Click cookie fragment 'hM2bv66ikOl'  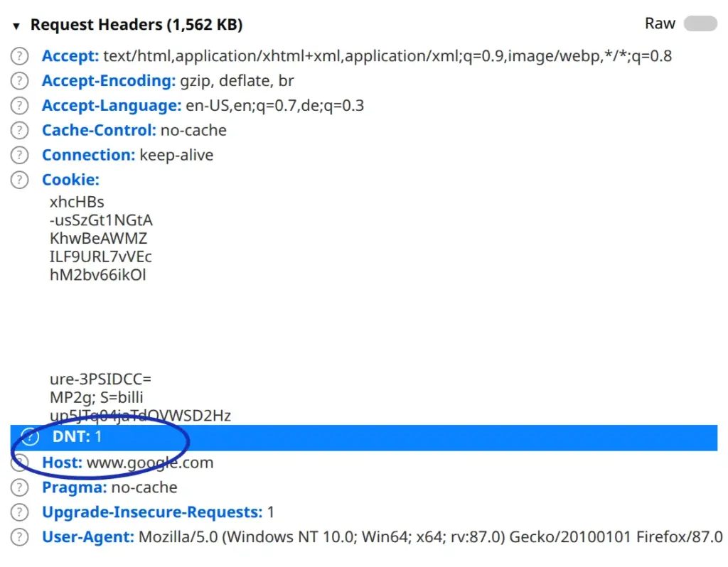(x=98, y=275)
